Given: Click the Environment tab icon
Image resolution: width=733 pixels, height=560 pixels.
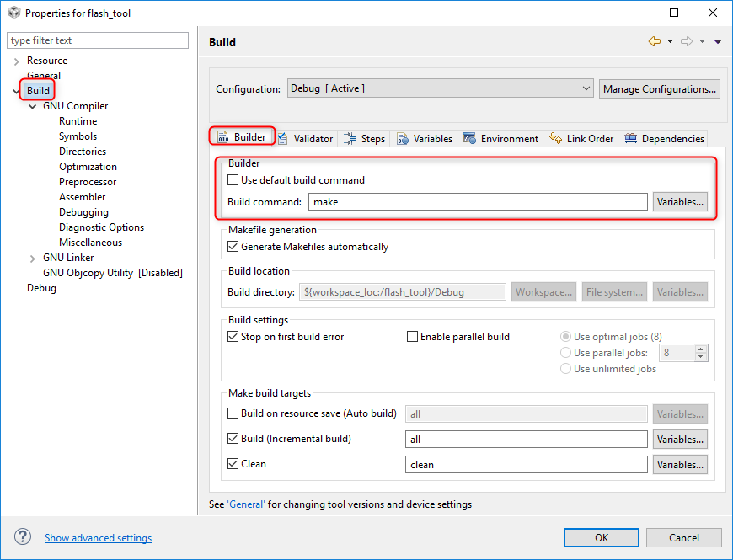Looking at the screenshot, I should click(x=470, y=138).
